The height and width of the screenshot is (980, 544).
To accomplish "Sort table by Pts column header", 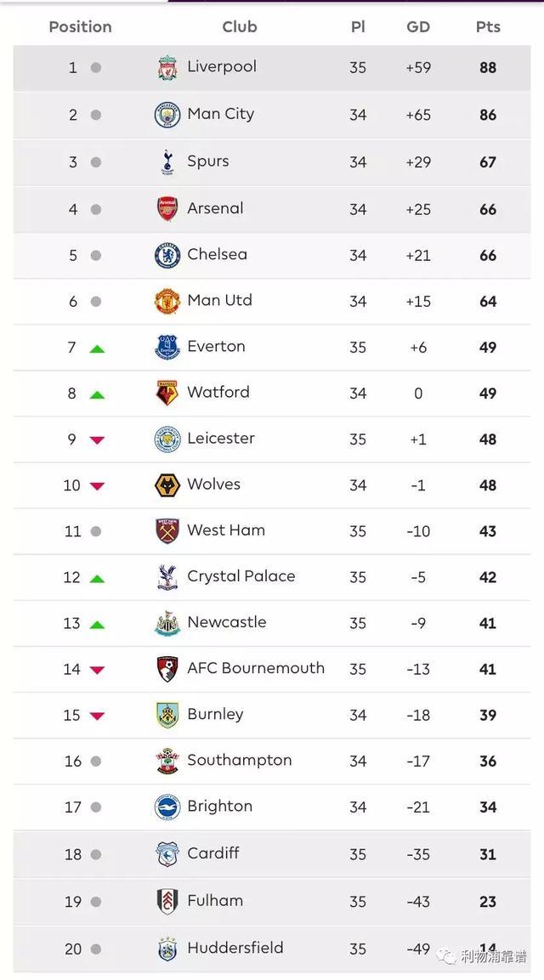I will coord(488,27).
